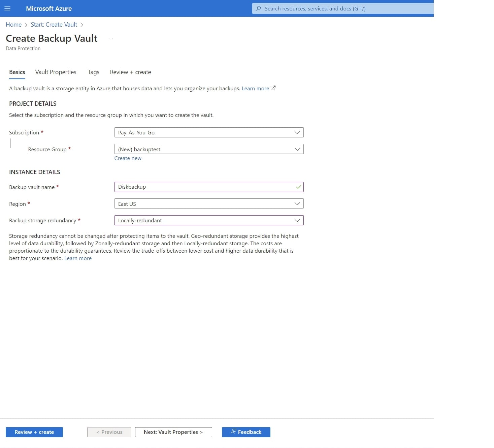Screen dimensions: 494x448
Task: Click the Create new resource group link
Action: [128, 158]
